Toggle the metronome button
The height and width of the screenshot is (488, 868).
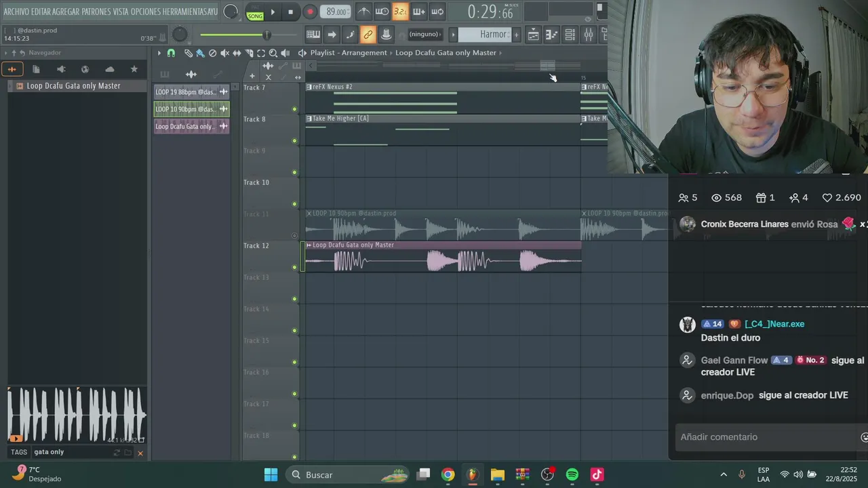click(364, 12)
